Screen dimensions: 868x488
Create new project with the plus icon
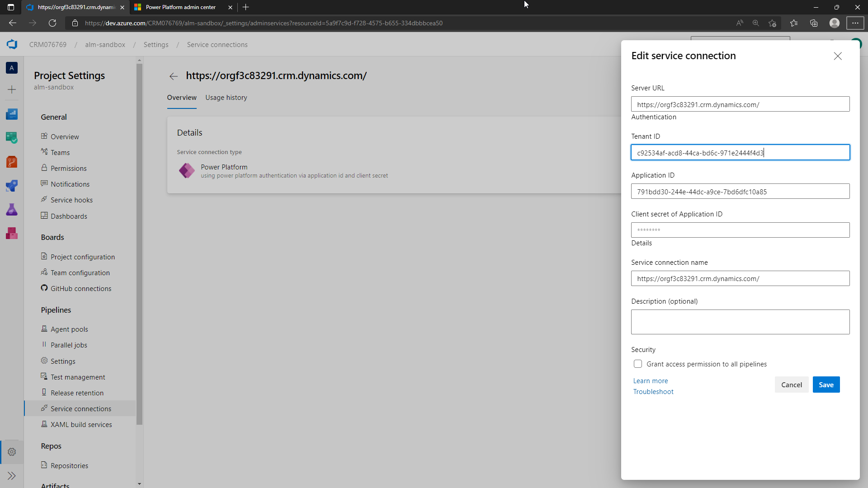12,89
